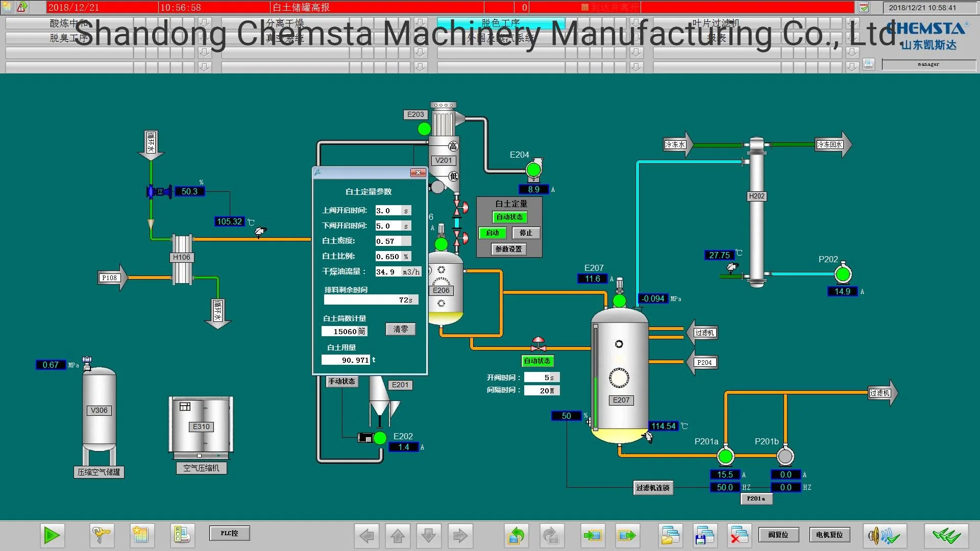Click the green box icon with inward arrow
The height and width of the screenshot is (551, 980).
[x=593, y=536]
